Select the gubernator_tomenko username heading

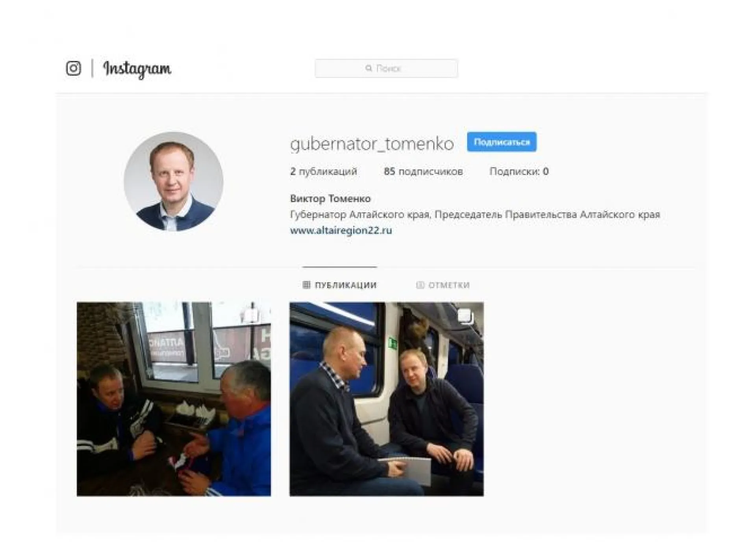372,143
